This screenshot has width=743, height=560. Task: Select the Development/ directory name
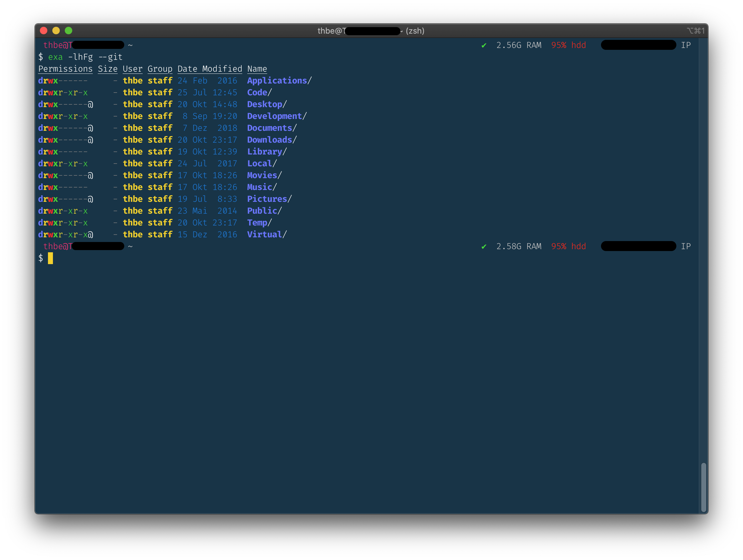(x=274, y=116)
